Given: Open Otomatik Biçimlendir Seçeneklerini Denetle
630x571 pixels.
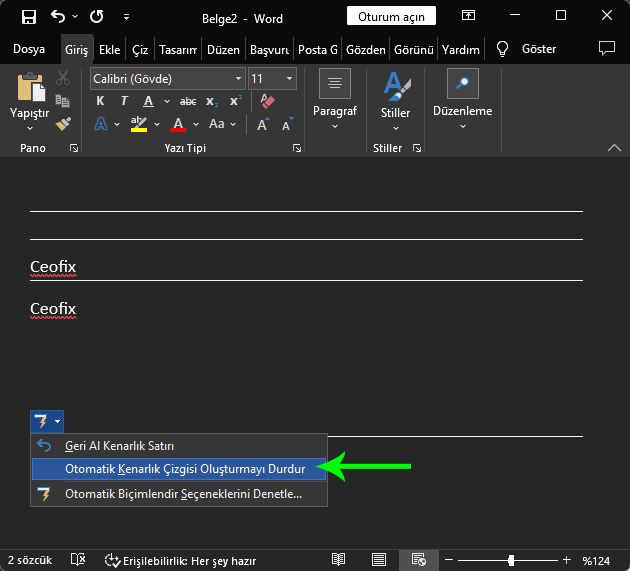Looking at the screenshot, I should click(x=179, y=494).
